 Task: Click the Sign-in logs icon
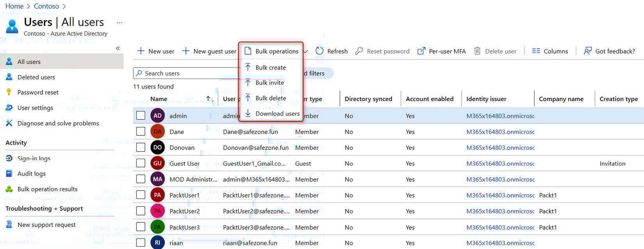coord(9,158)
